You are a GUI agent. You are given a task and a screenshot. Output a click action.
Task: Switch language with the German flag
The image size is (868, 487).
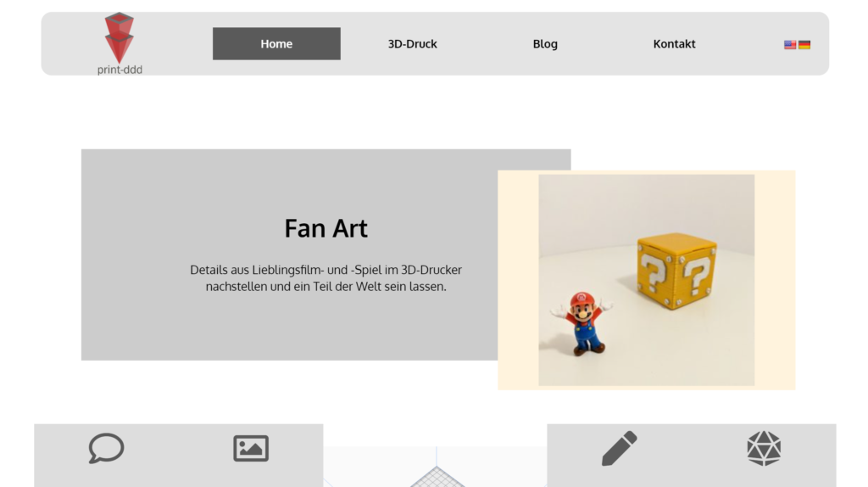coord(804,45)
